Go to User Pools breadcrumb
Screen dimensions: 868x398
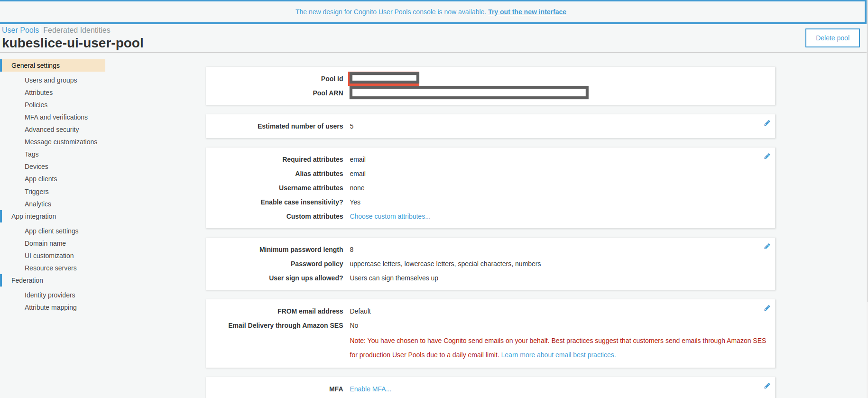[20, 30]
